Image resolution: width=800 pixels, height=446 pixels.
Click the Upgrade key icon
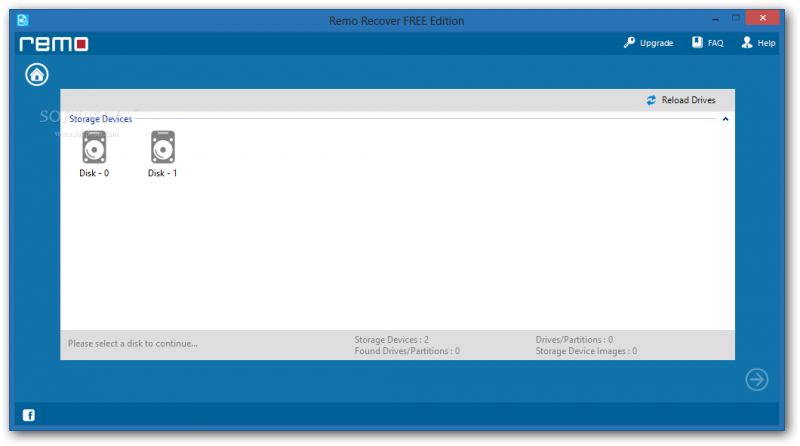[x=629, y=42]
